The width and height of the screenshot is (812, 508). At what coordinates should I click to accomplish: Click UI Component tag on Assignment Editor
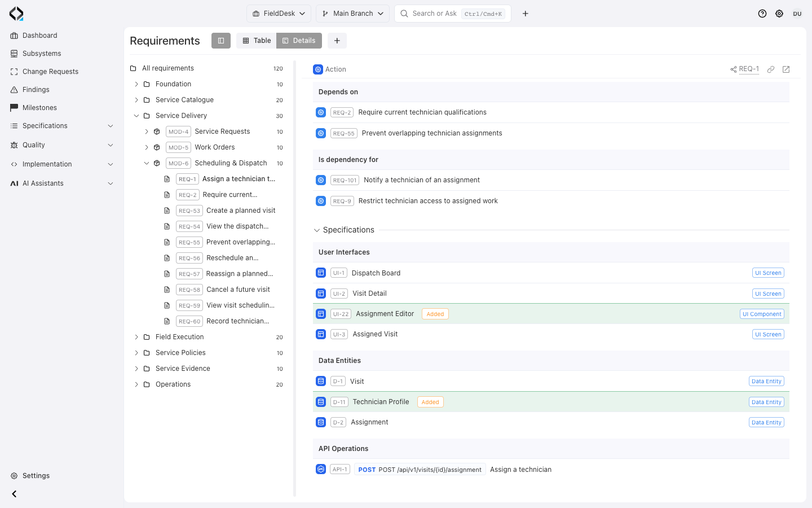pyautogui.click(x=762, y=314)
